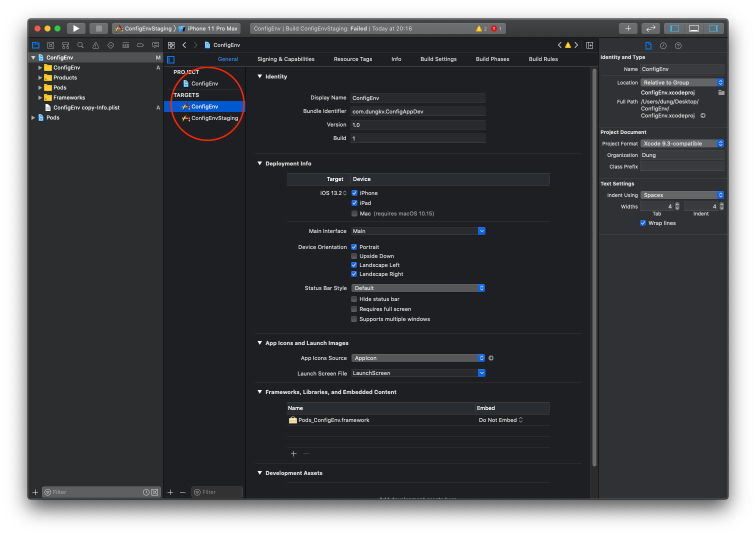Switch to the General tab
Viewport: 756px width, 536px height.
point(228,59)
